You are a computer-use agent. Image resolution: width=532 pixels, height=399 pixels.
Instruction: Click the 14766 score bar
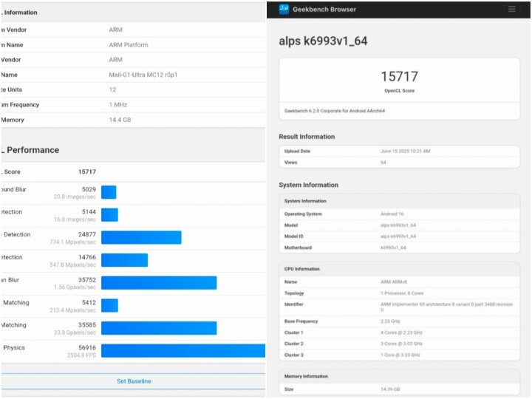click(125, 260)
